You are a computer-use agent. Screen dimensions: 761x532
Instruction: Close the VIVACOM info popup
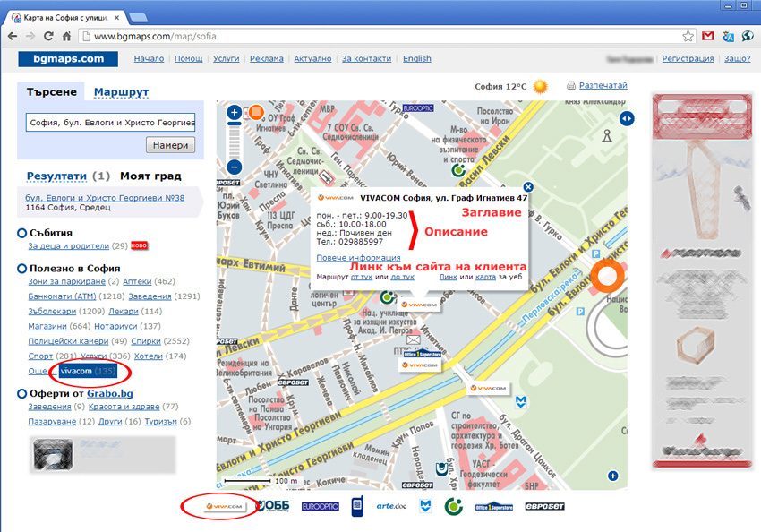click(x=528, y=186)
